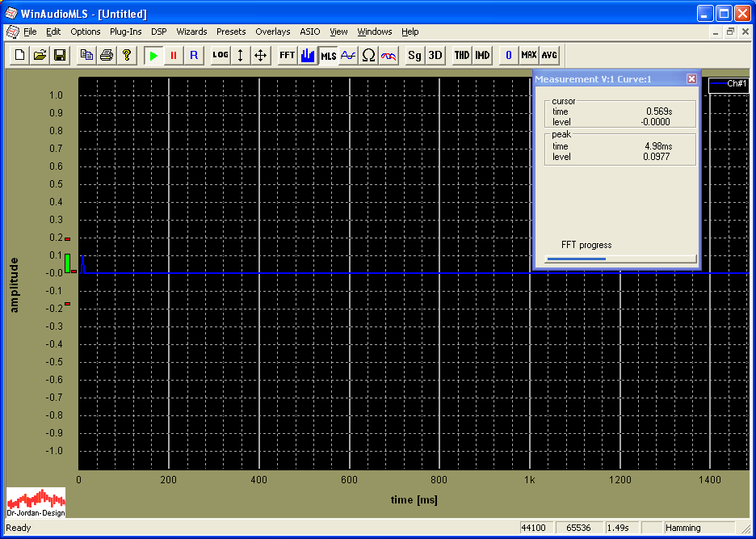The width and height of the screenshot is (756, 539).
Task: Click the Ch#1 legend entry
Action: (x=729, y=84)
